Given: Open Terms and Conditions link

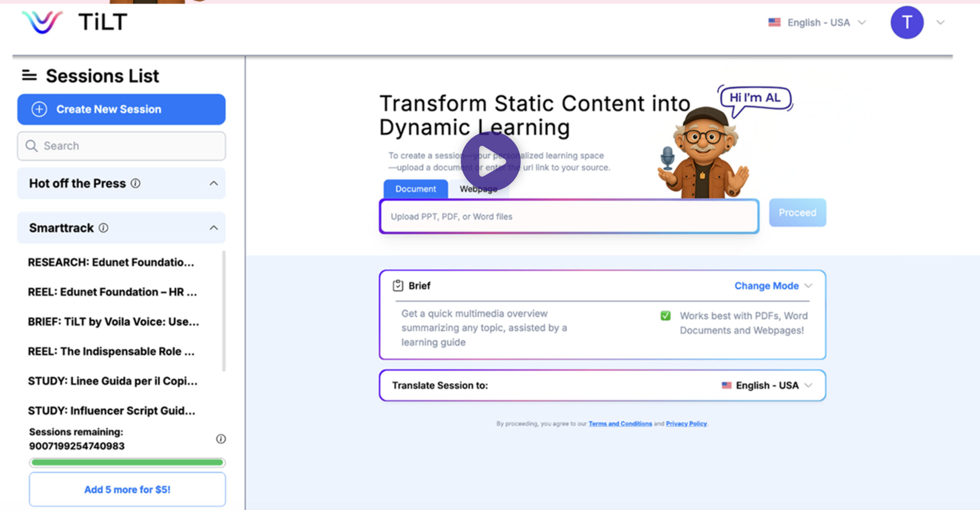Looking at the screenshot, I should pyautogui.click(x=620, y=423).
